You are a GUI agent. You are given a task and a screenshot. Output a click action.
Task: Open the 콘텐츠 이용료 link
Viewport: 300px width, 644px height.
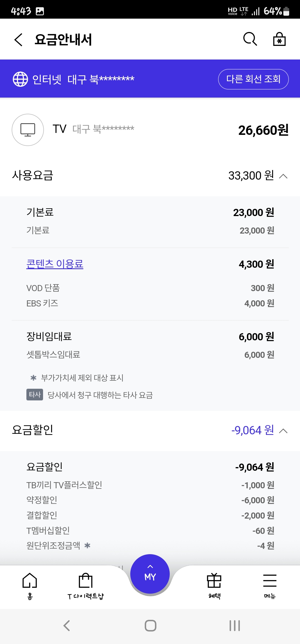(x=55, y=264)
